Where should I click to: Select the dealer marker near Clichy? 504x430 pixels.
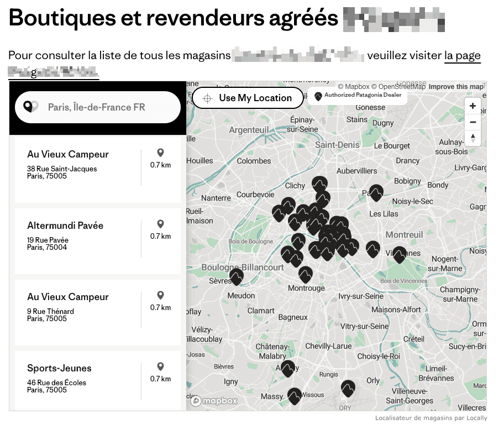pos(319,182)
